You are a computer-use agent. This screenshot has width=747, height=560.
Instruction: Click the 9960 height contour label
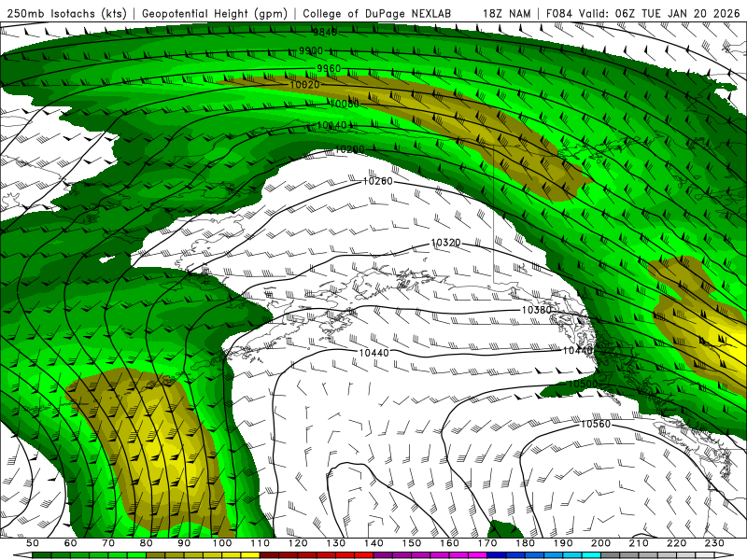[329, 68]
